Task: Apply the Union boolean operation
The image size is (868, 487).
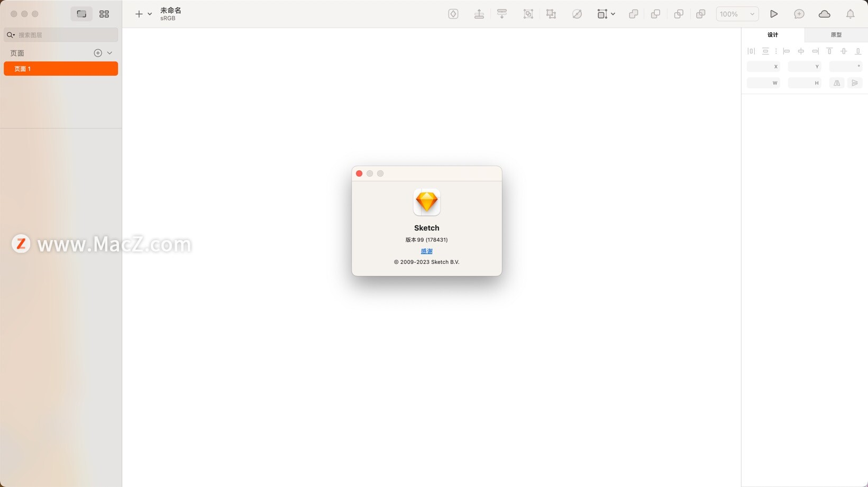Action: 633,14
